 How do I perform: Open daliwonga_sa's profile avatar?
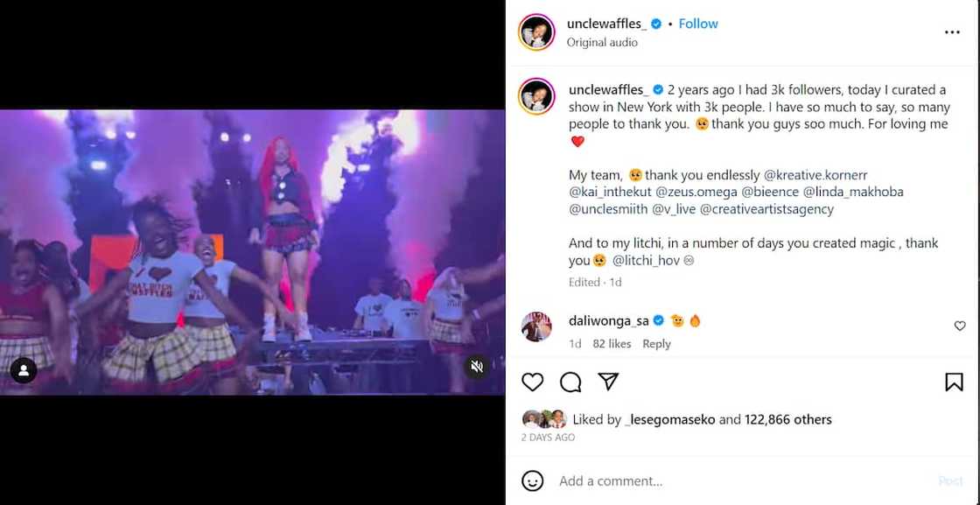(x=535, y=326)
